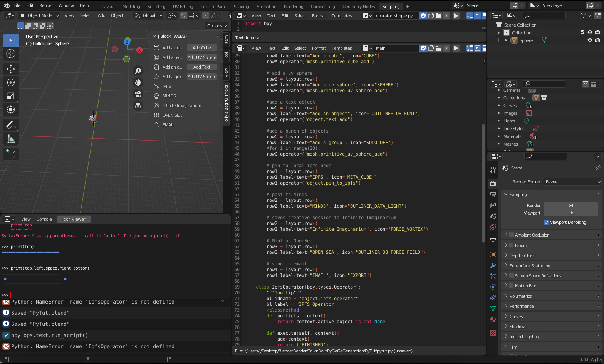The image size is (604, 364).
Task: Open Modifier properties wrench icon tab
Action: point(493,265)
